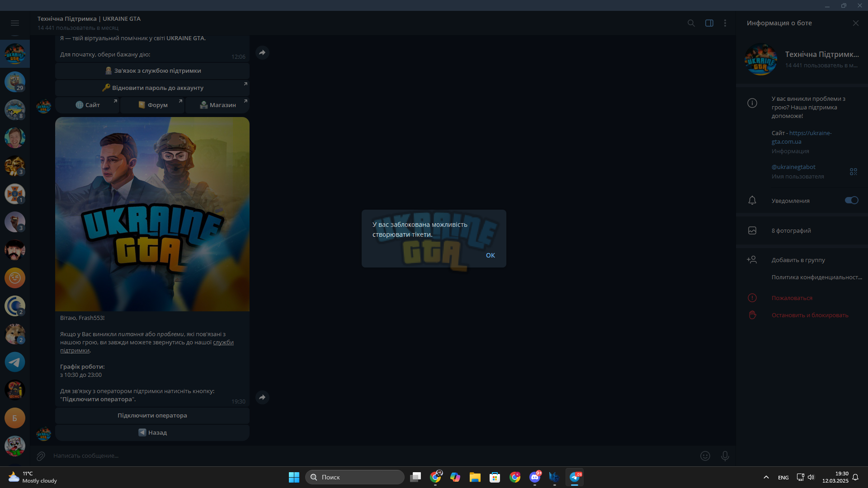Click the bot avatar in info panel
Viewport: 868px width, 488px height.
761,59
